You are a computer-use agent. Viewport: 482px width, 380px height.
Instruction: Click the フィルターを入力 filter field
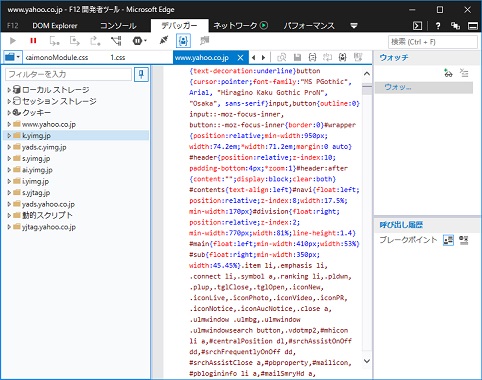(68, 74)
